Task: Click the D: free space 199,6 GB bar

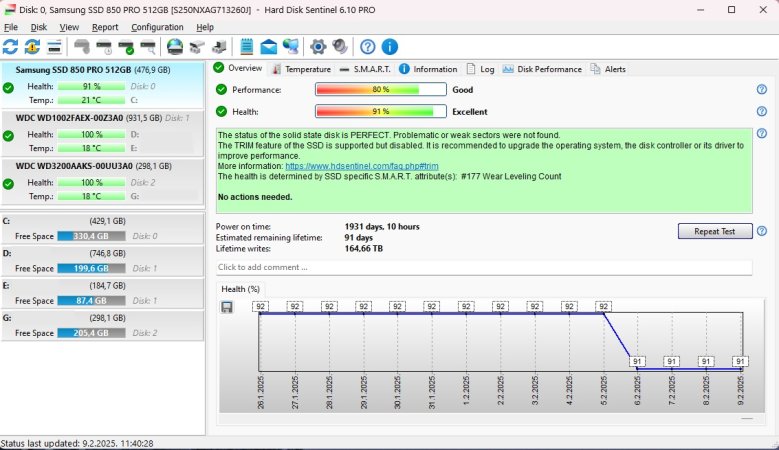Action: pyautogui.click(x=91, y=268)
